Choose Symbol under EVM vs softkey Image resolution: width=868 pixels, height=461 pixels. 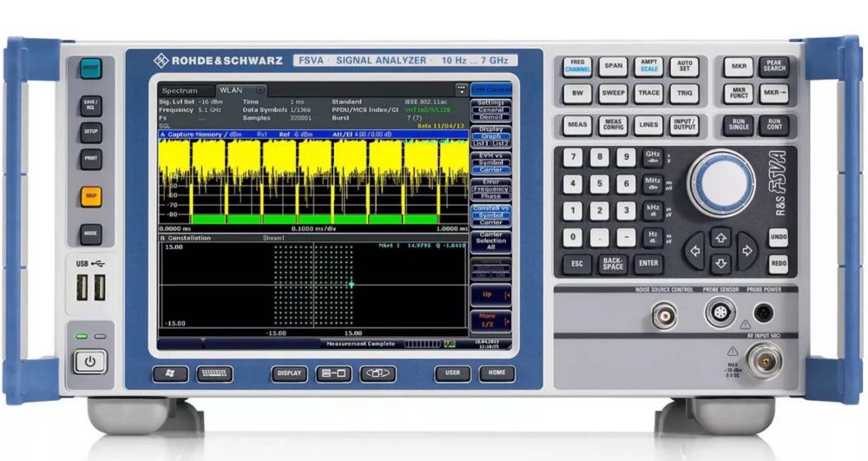(491, 162)
